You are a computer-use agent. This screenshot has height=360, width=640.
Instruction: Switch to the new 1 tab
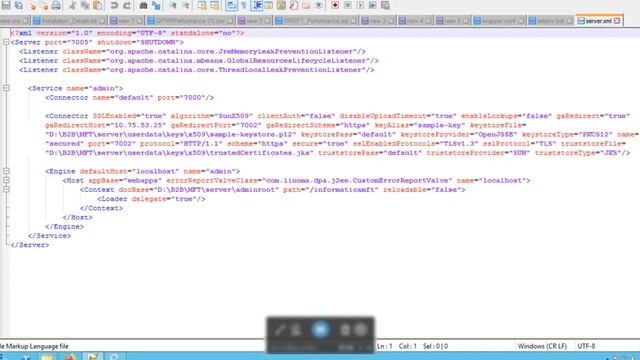pyautogui.click(x=126, y=20)
